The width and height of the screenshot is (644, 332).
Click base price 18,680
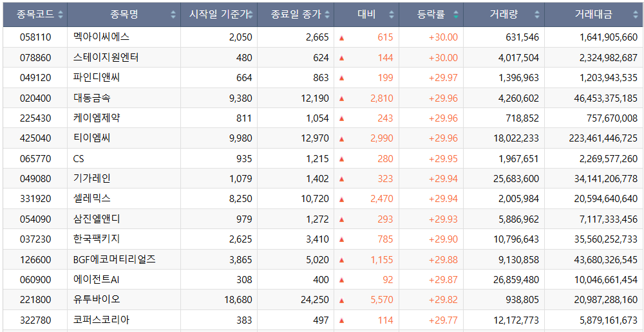tap(238, 300)
